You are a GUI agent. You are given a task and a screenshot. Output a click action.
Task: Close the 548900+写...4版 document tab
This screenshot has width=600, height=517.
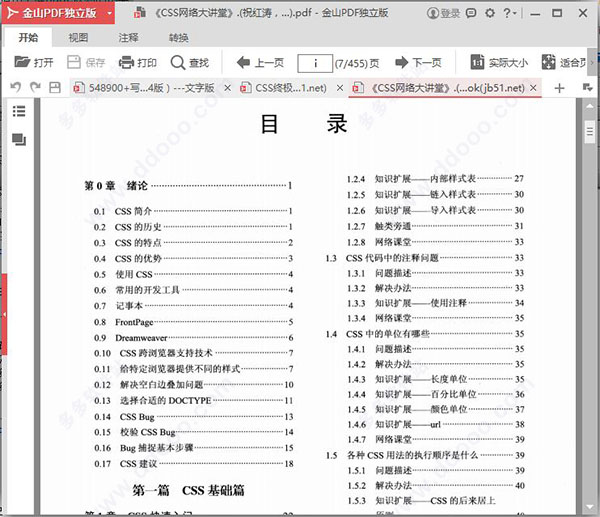click(227, 88)
